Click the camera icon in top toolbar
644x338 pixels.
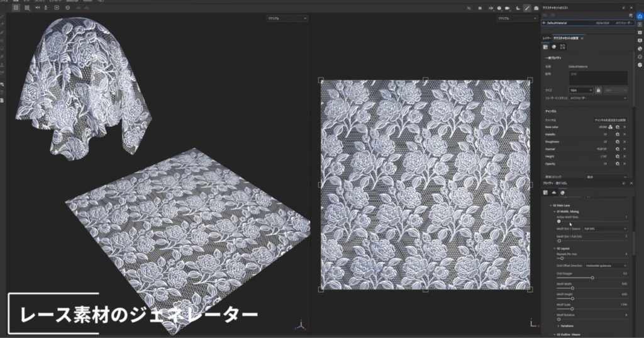(x=508, y=8)
